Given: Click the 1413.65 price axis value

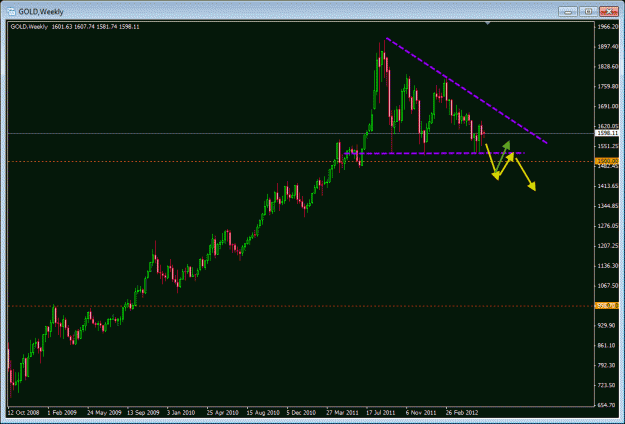Looking at the screenshot, I should (x=608, y=186).
